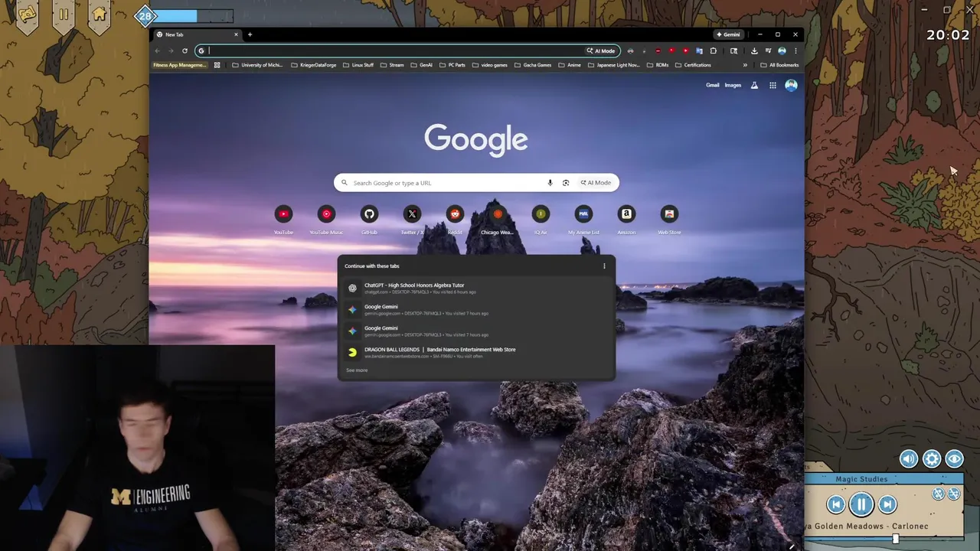Open the Gmail link
The height and width of the screenshot is (551, 980).
713,85
